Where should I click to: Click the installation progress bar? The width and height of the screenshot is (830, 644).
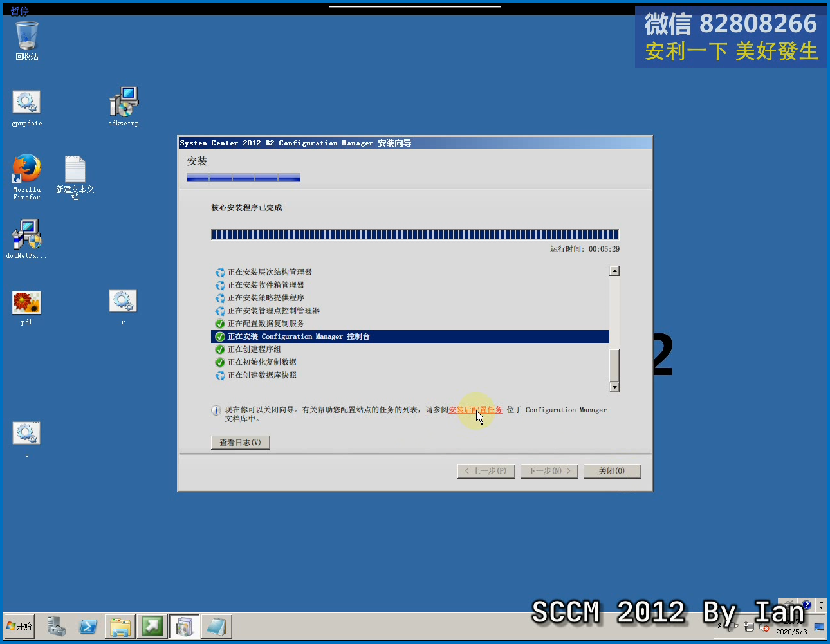(415, 235)
